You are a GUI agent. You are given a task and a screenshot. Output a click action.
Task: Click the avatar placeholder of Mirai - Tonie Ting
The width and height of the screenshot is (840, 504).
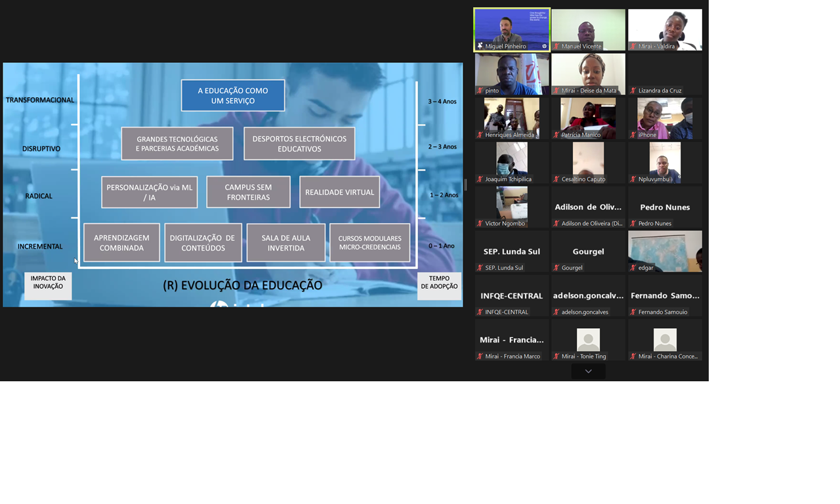coord(588,340)
